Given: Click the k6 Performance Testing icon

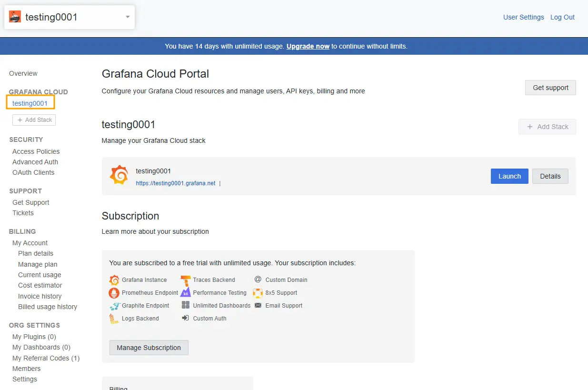Looking at the screenshot, I should pos(186,292).
